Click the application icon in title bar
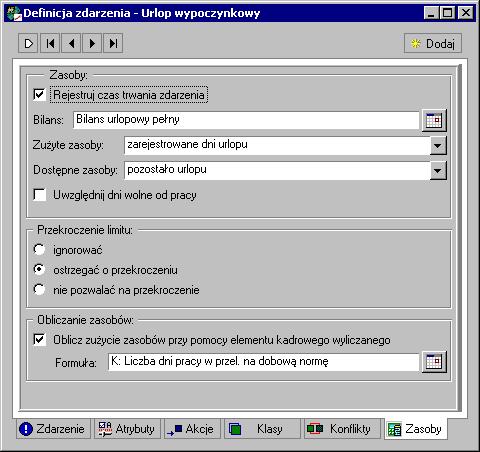The height and width of the screenshot is (452, 480). point(14,13)
